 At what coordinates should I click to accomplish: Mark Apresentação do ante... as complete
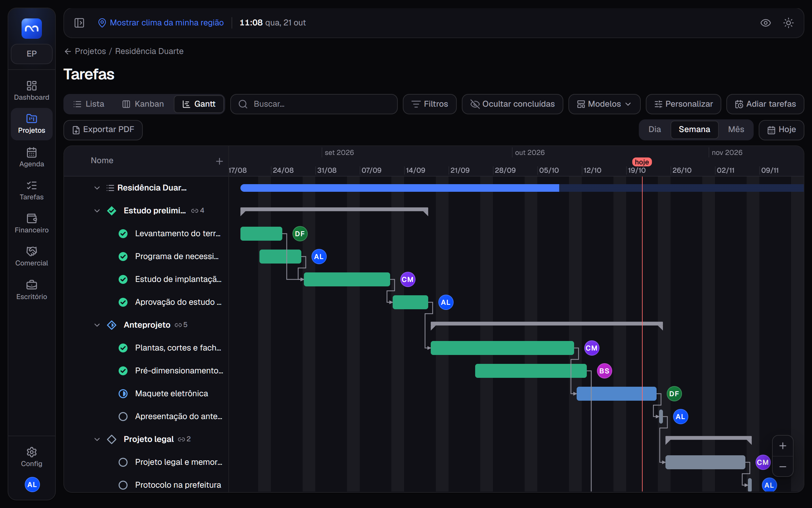point(123,416)
